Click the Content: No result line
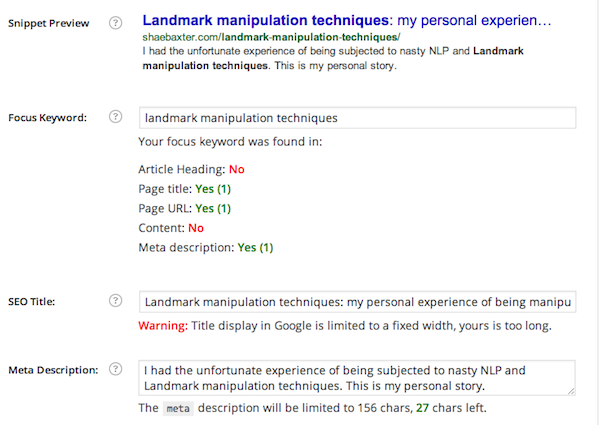600x425 pixels. [x=171, y=228]
